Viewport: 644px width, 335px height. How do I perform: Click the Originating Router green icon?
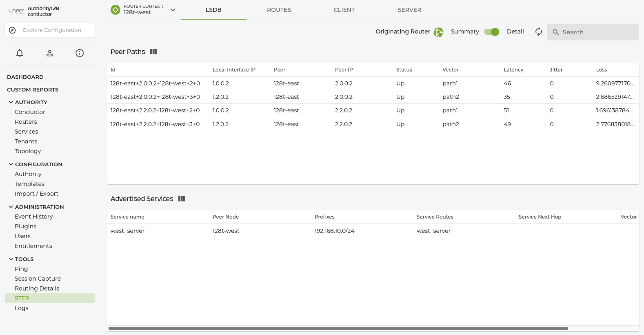coord(438,32)
